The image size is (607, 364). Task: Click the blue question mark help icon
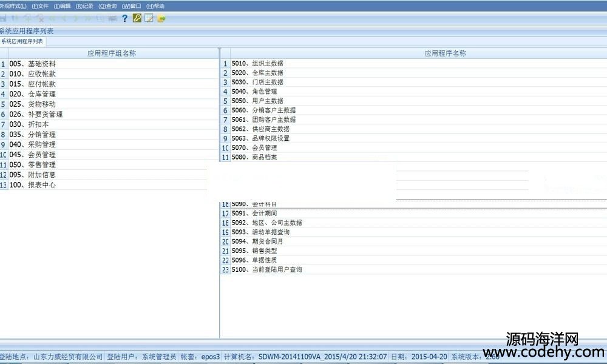click(125, 18)
